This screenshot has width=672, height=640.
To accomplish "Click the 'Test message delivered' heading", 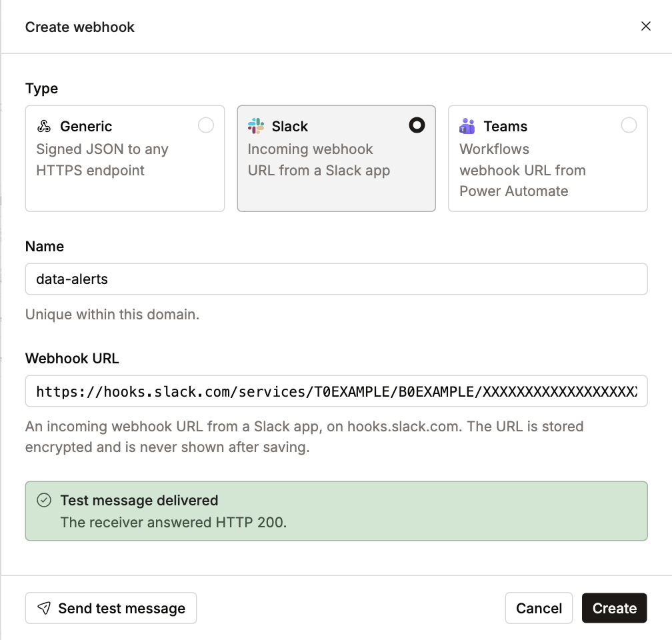I will coord(139,500).
